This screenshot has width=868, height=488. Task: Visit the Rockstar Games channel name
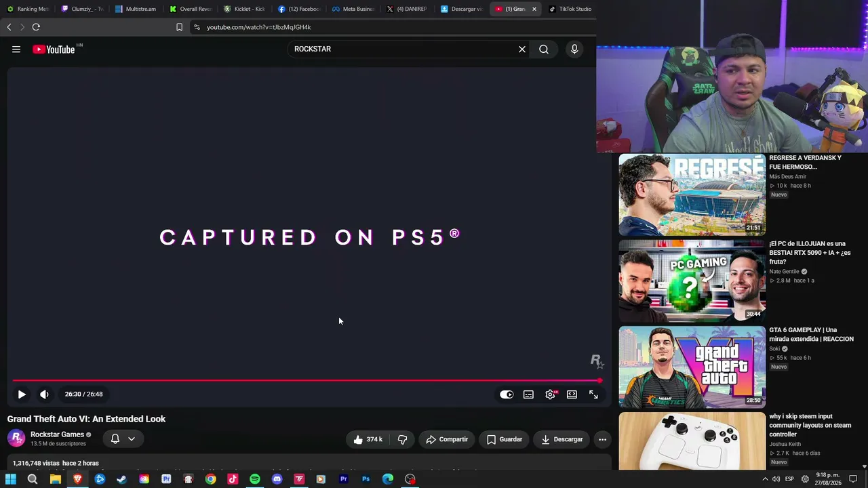57,434
